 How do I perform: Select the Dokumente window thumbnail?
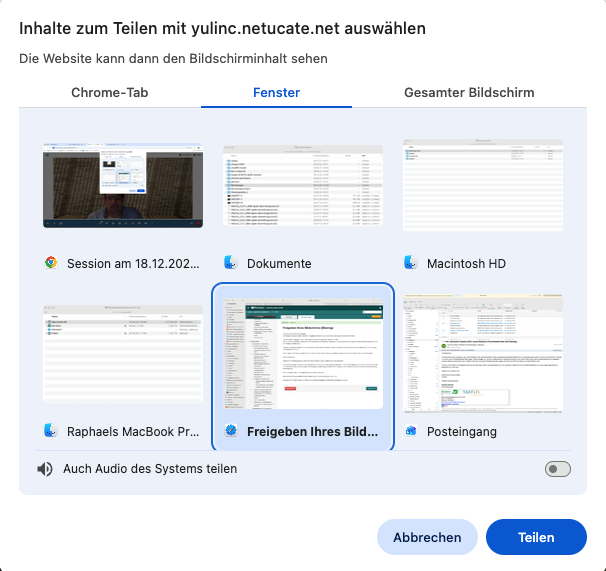(303, 186)
